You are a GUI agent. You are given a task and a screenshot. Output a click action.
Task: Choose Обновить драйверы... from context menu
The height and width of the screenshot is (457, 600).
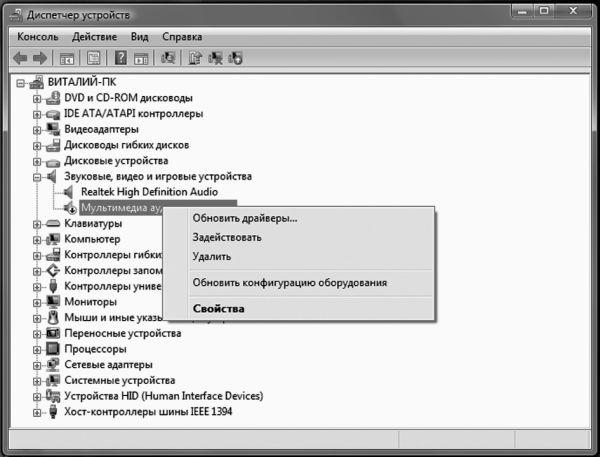coord(244,219)
